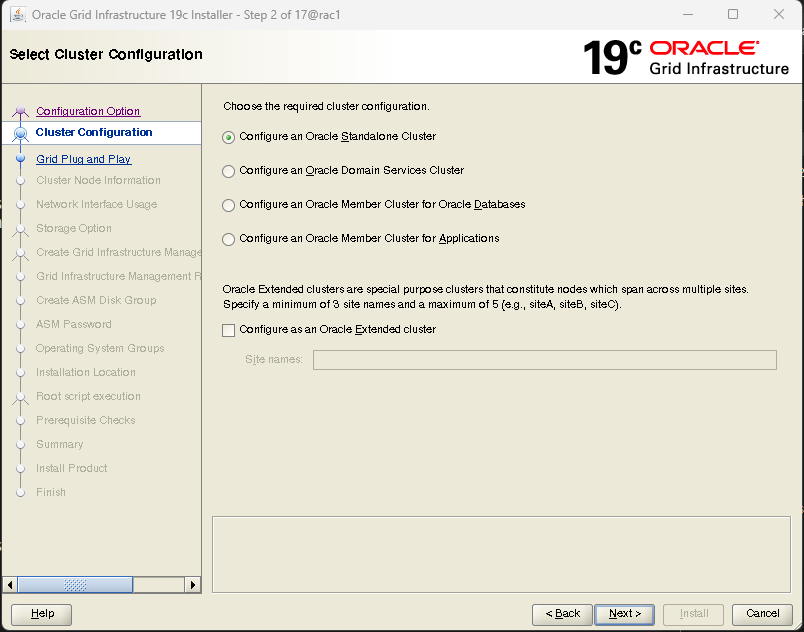Click the sidebar scroll left arrow
The width and height of the screenshot is (804, 632).
click(10, 585)
